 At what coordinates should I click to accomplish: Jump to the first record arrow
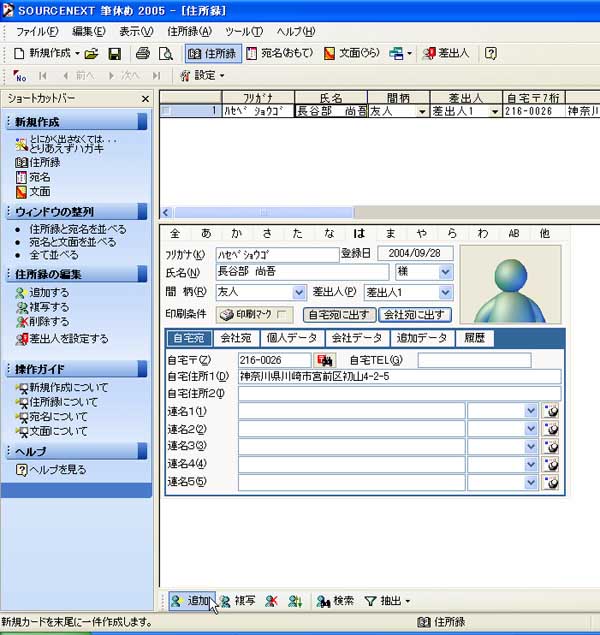(x=43, y=76)
